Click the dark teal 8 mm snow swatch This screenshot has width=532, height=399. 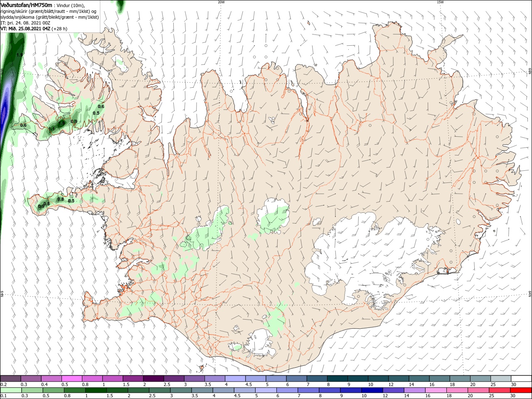pyautogui.click(x=338, y=379)
